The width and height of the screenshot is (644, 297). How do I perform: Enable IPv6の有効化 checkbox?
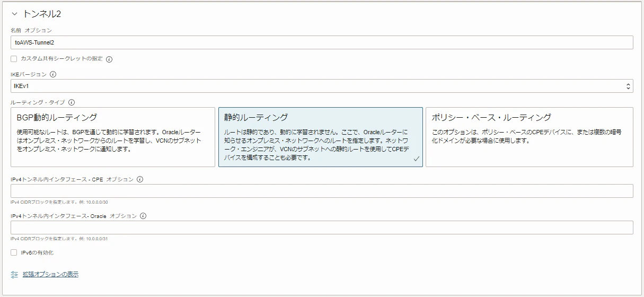[14, 252]
